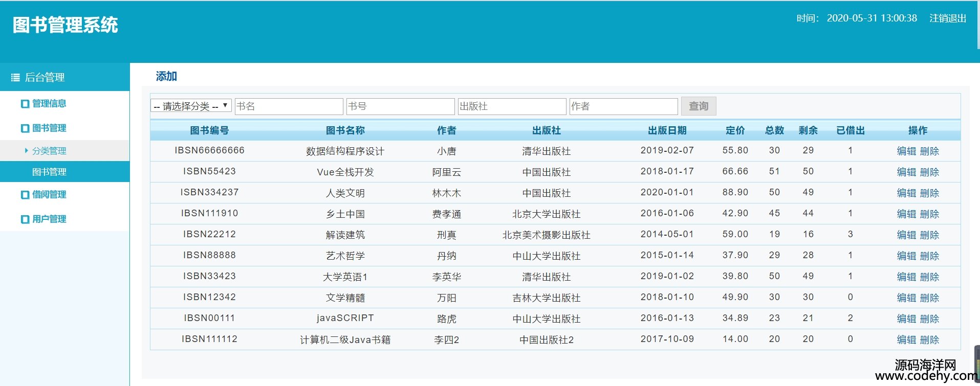Click the square icon next to 用户管理
980x386 pixels.
click(25, 219)
